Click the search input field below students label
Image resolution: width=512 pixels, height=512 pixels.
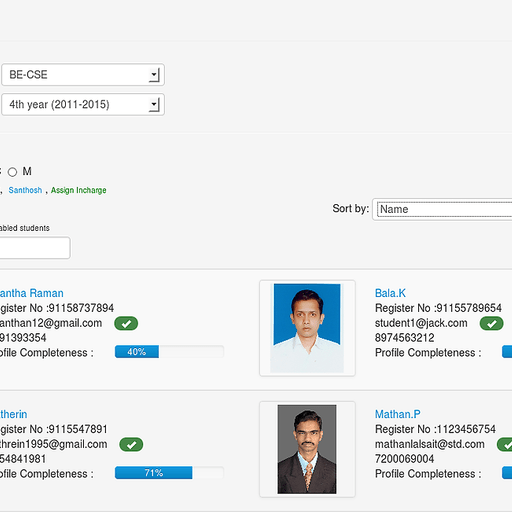click(x=35, y=248)
